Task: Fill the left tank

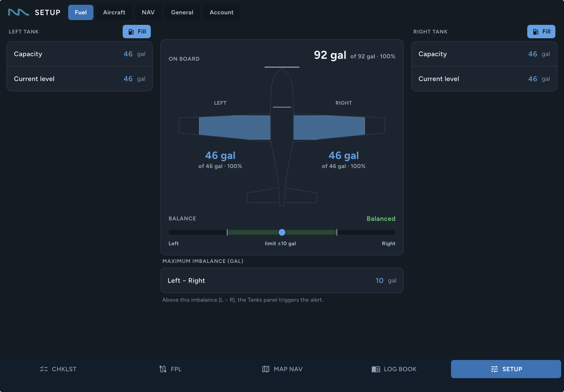Action: (136, 32)
